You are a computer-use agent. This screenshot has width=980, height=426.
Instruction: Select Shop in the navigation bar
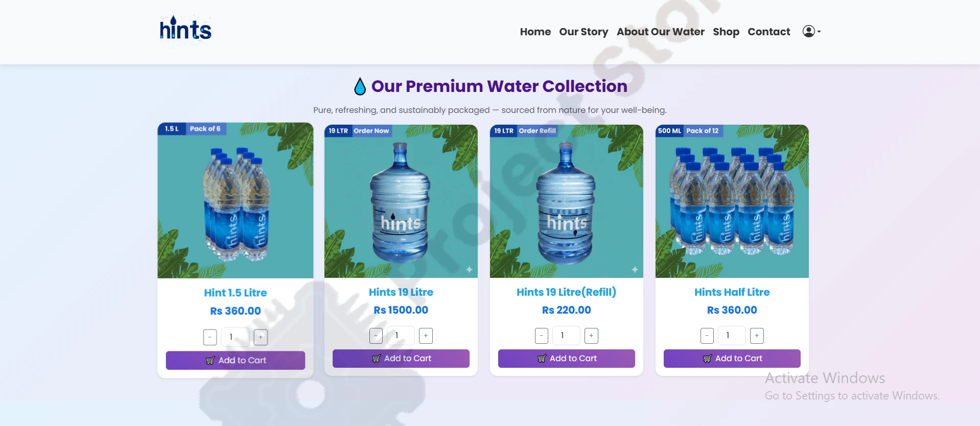[726, 32]
